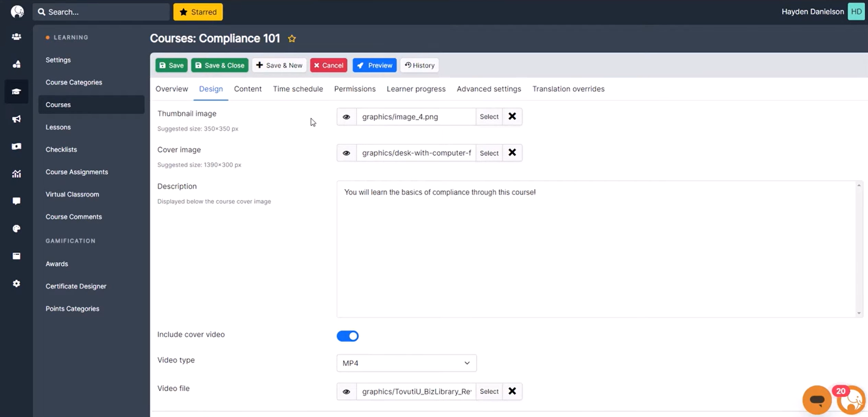The width and height of the screenshot is (868, 417).
Task: Open the palette theming sidebar icon
Action: click(x=16, y=229)
